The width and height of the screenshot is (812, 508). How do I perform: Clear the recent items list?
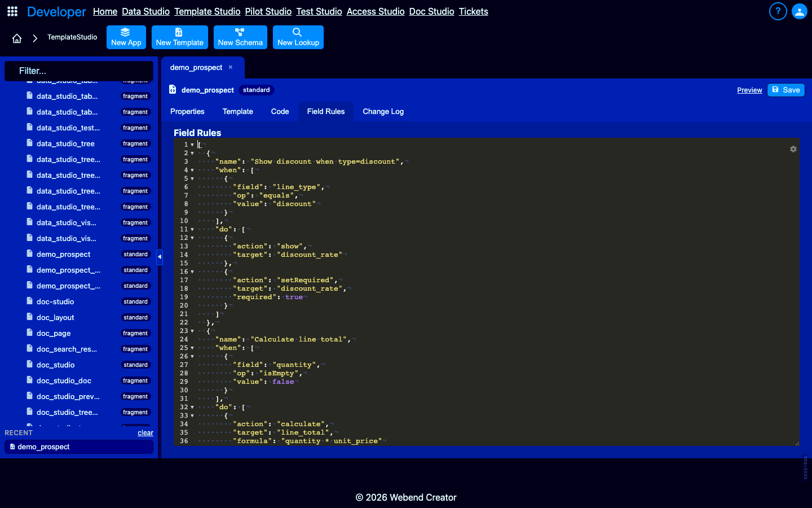(x=145, y=433)
